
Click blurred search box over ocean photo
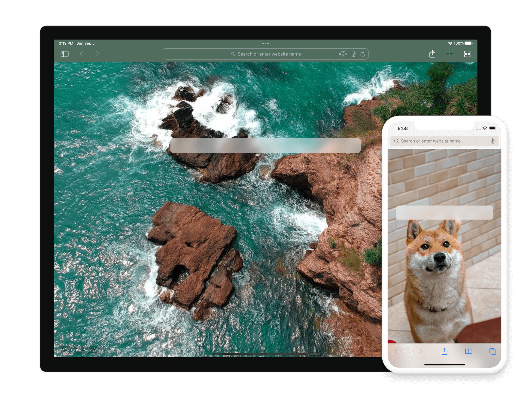click(x=265, y=145)
